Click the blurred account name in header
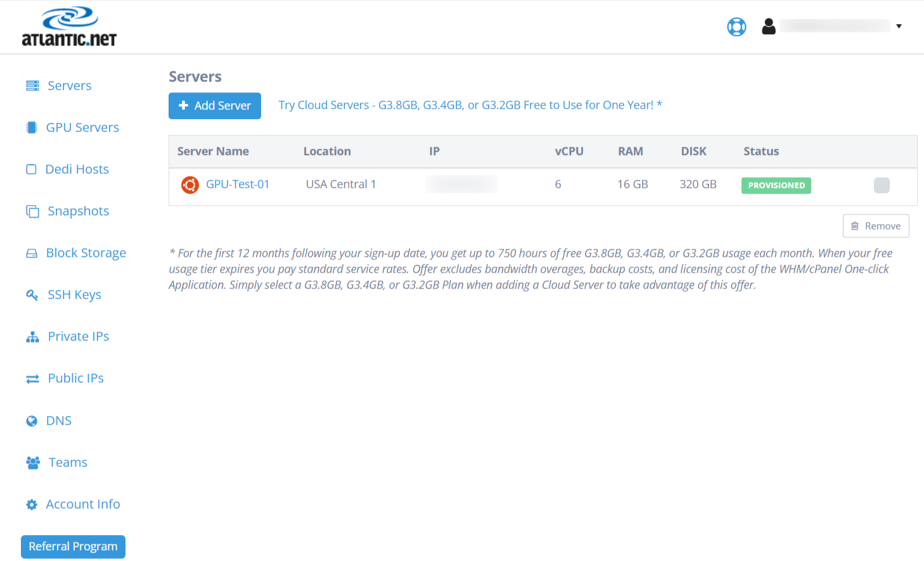 tap(835, 26)
